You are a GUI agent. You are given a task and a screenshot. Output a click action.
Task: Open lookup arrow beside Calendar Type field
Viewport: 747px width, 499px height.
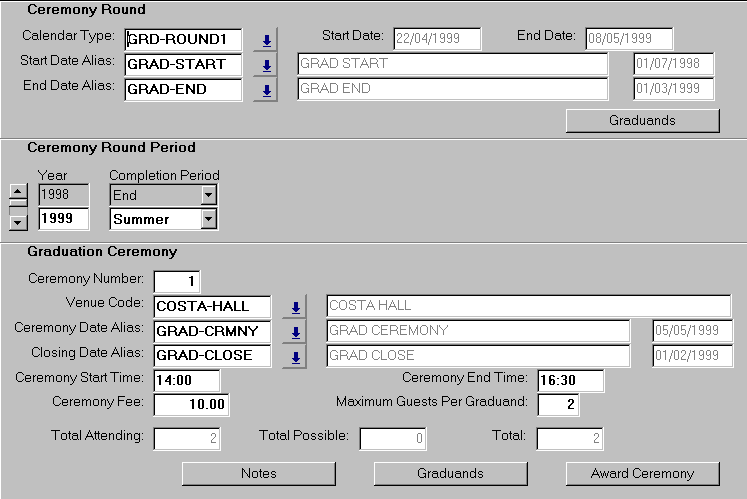coord(266,40)
